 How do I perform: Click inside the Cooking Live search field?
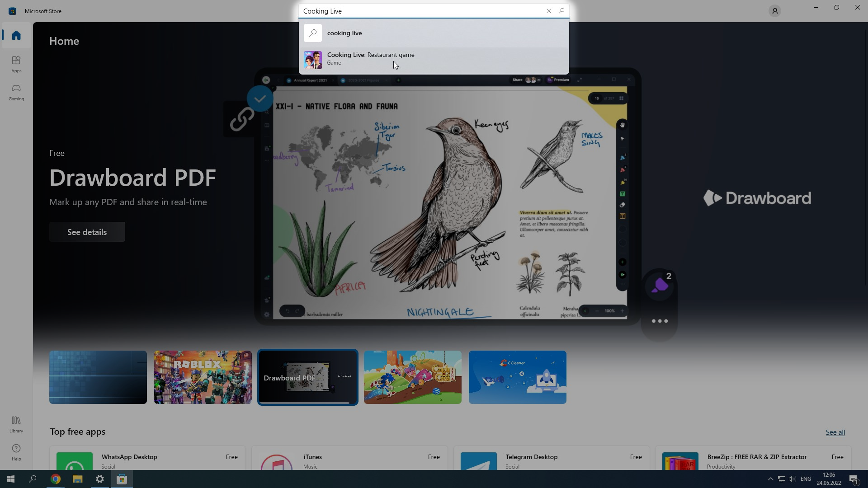[420, 11]
